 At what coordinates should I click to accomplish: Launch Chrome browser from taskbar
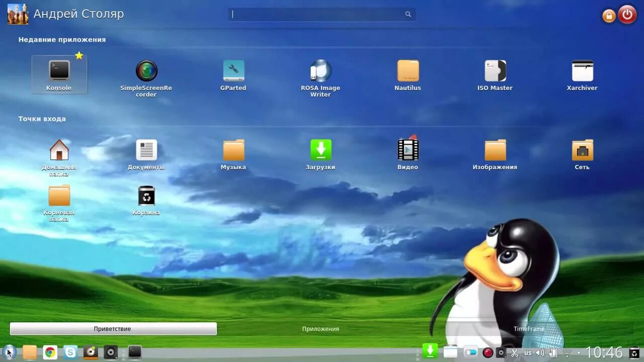click(x=50, y=352)
